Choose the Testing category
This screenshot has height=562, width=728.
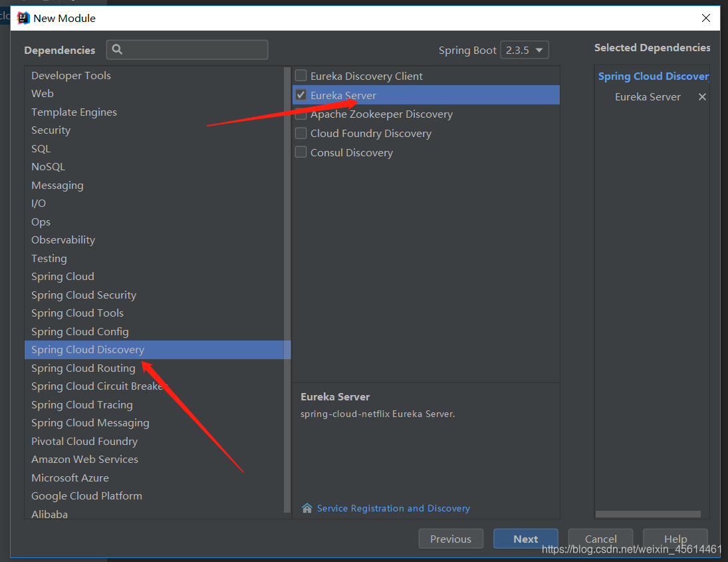[154, 258]
